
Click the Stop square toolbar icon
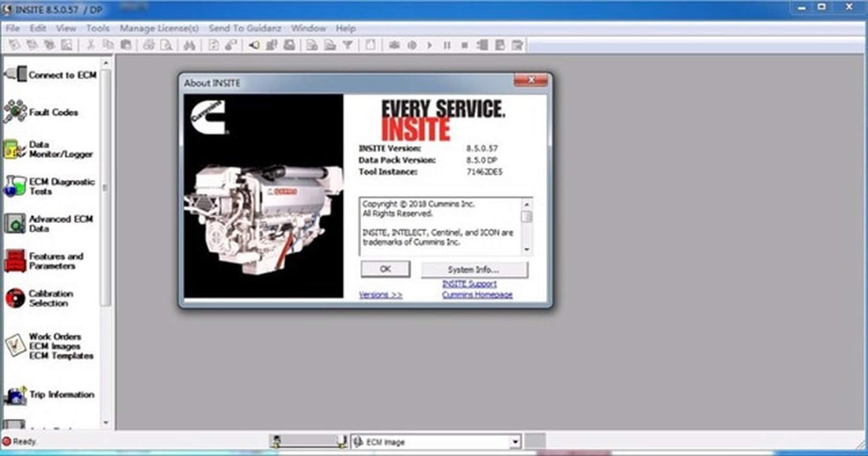coord(464,45)
